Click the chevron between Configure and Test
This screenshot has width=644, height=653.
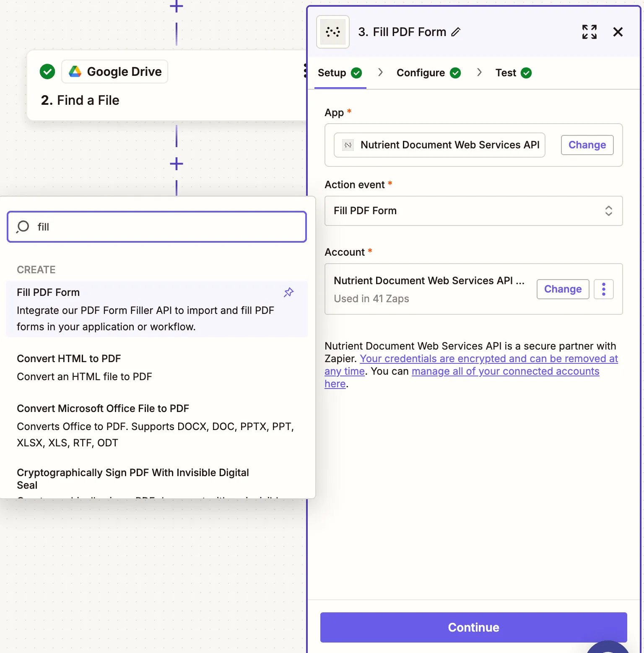(x=479, y=73)
